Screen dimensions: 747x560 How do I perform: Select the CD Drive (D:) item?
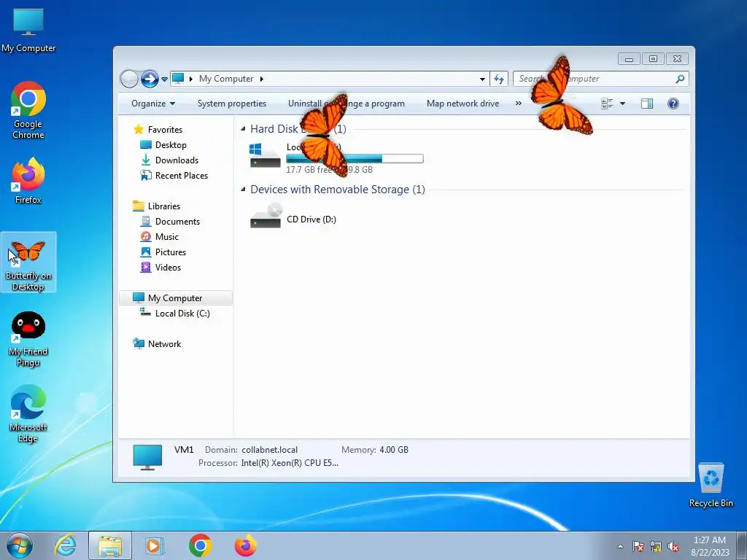coord(293,217)
